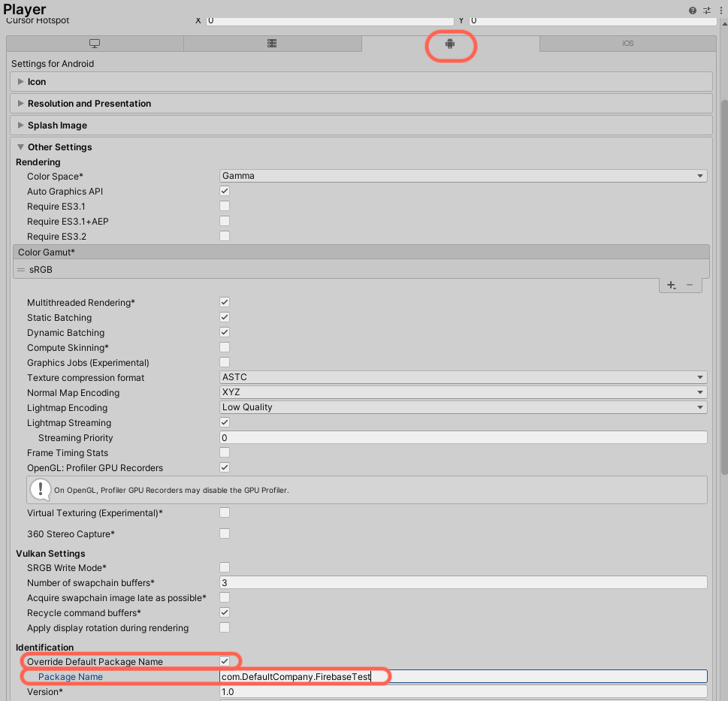Viewport: 728px width, 701px height.
Task: Switch to the iOS platform tab
Action: pyautogui.click(x=628, y=44)
